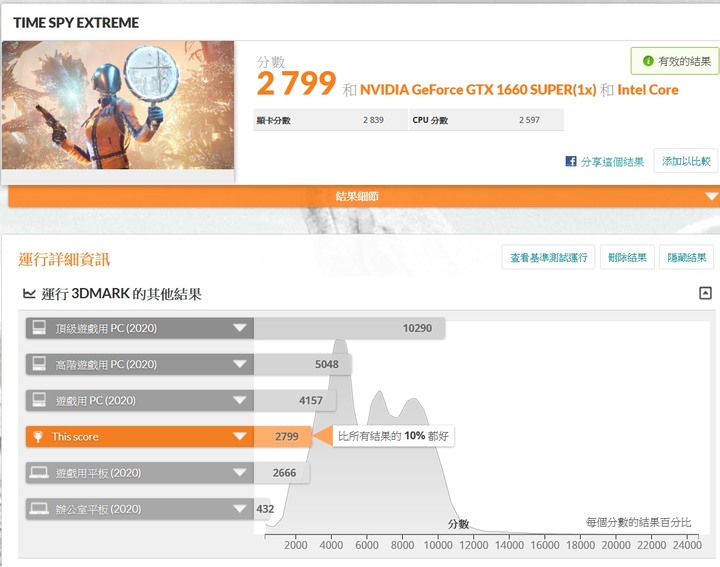Expand the This score dropdown arrow
The width and height of the screenshot is (720, 567).
point(240,436)
